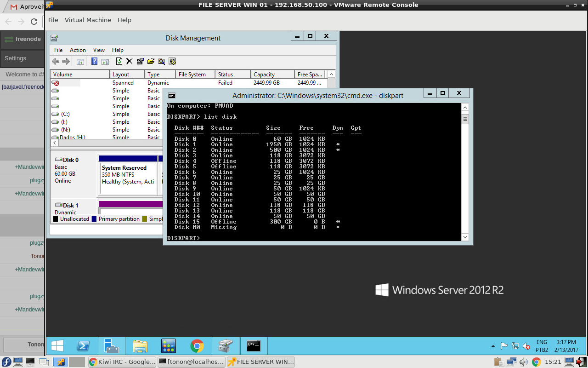Open Chrome from the Windows taskbar
Image resolution: width=588 pixels, height=368 pixels.
[x=197, y=346]
